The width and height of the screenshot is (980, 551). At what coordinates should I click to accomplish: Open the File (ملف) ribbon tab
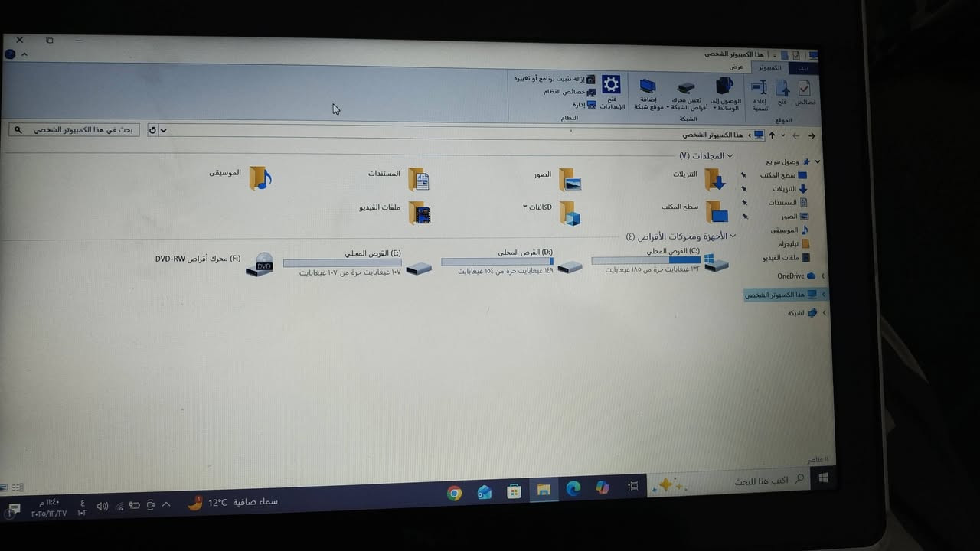(x=803, y=68)
